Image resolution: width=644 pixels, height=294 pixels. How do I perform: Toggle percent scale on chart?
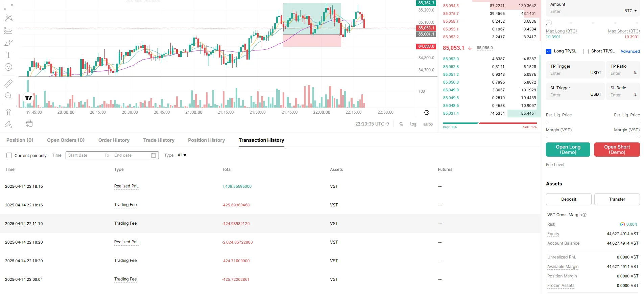click(401, 124)
